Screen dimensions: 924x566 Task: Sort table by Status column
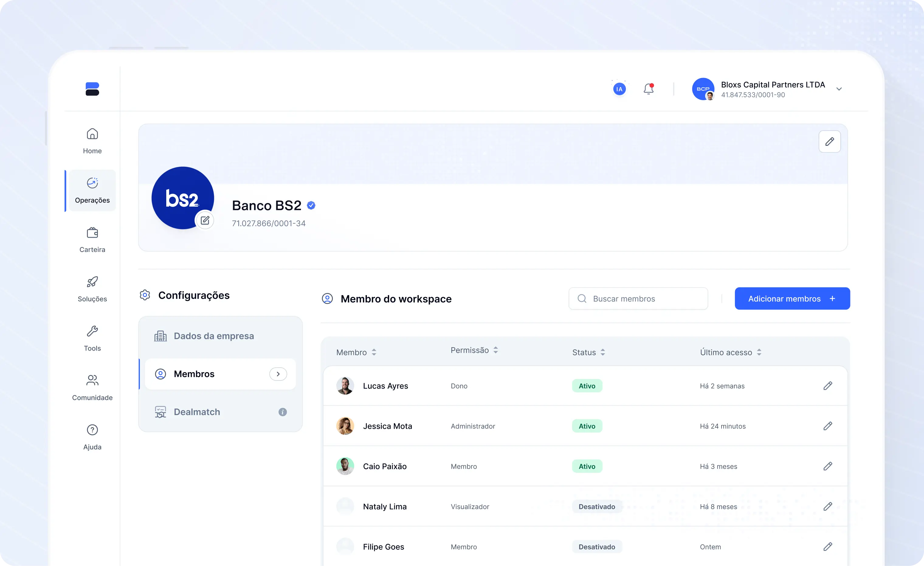(603, 352)
